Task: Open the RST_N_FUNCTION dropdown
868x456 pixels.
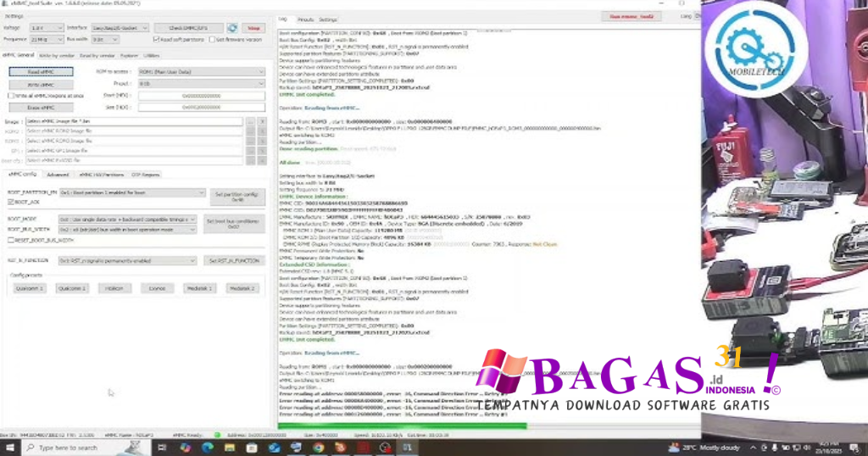Action: [x=127, y=261]
